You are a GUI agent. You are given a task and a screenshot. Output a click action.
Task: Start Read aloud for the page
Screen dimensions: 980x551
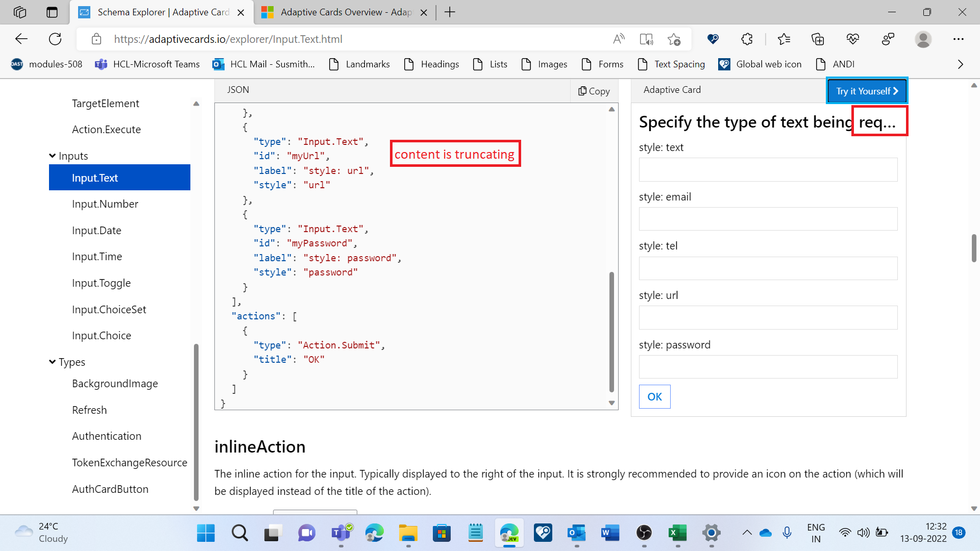coord(619,39)
